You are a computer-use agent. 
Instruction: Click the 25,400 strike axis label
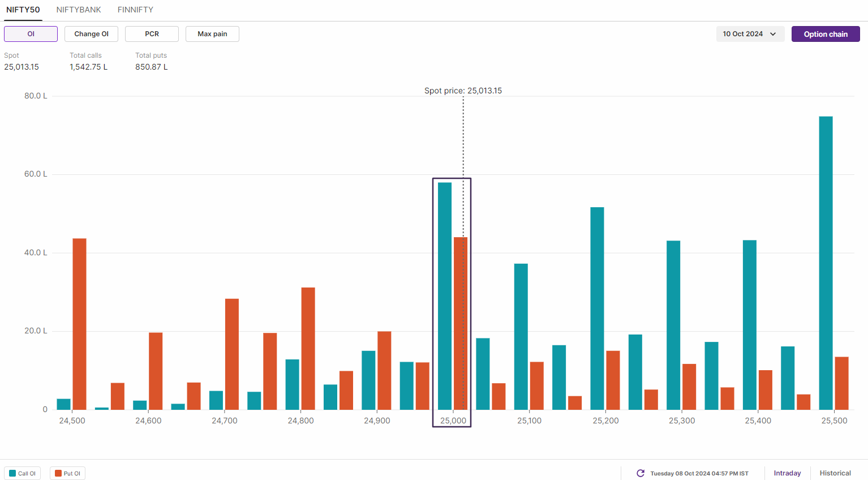click(758, 421)
